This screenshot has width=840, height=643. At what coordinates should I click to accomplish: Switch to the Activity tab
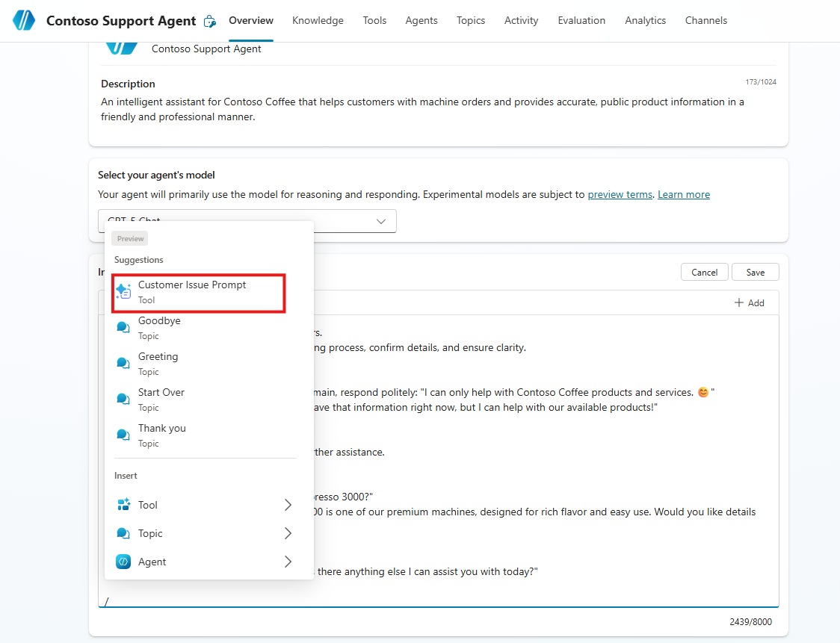coord(521,20)
